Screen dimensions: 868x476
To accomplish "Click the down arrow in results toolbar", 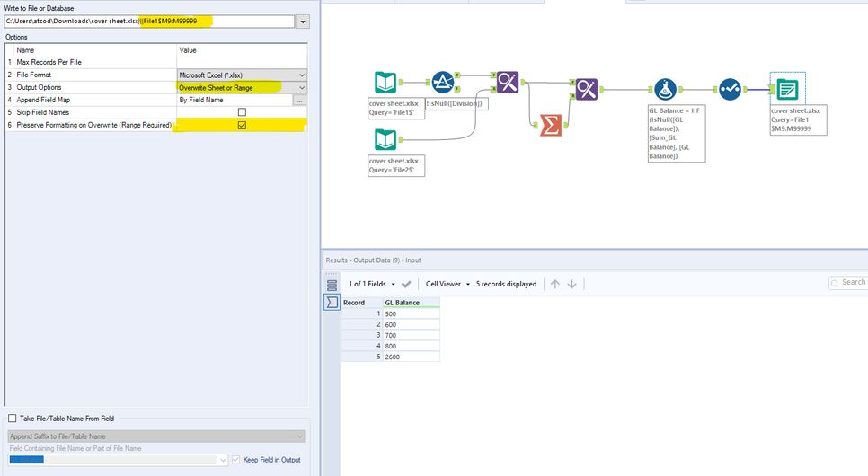I will tap(571, 284).
